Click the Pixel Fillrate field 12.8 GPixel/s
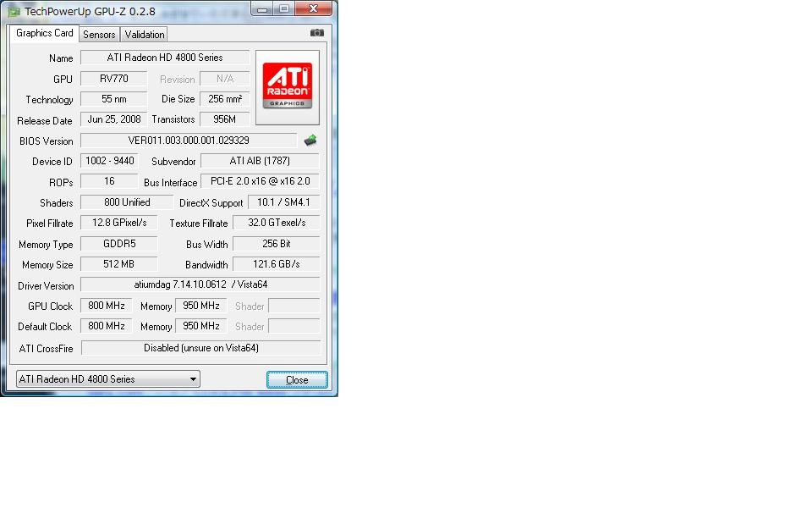 click(x=119, y=223)
